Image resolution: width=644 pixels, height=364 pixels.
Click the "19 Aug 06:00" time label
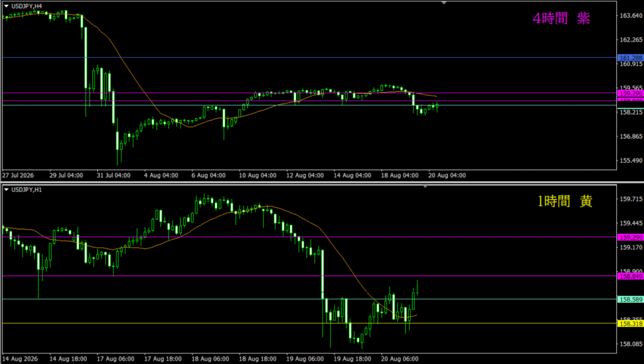click(x=305, y=359)
